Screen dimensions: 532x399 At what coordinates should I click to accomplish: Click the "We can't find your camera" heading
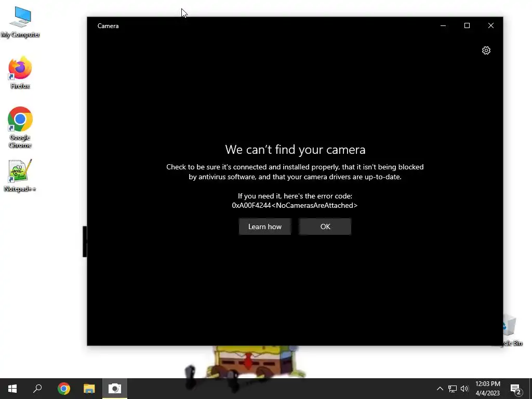click(x=295, y=149)
